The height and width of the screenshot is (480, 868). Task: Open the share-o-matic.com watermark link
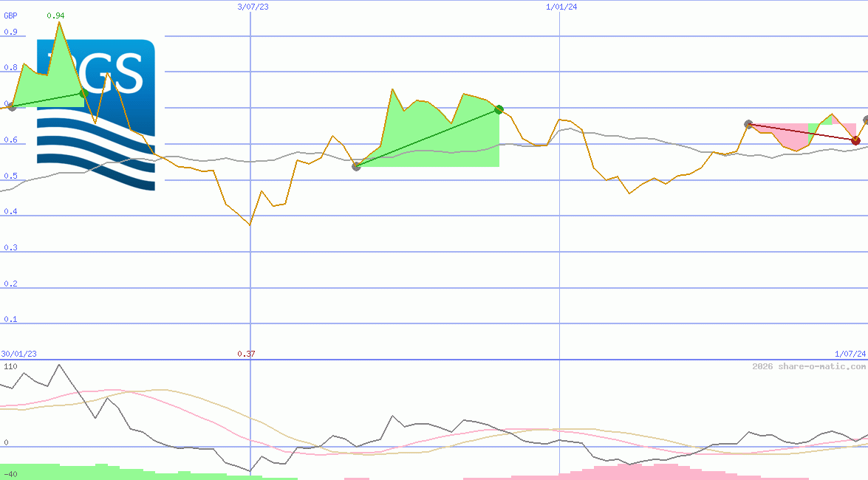tap(809, 366)
